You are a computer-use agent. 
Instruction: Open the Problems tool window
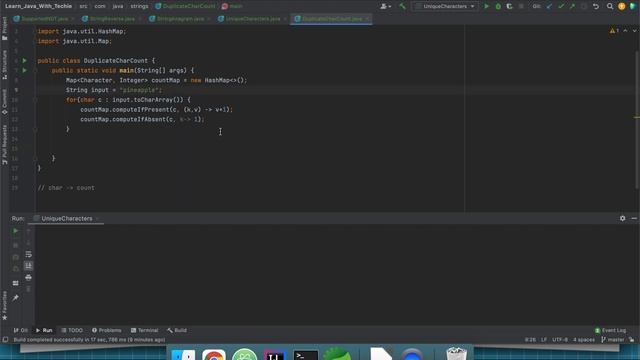pyautogui.click(x=107, y=330)
